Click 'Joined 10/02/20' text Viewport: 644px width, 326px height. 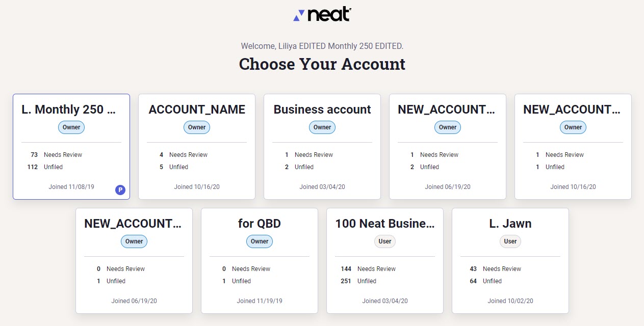(x=510, y=301)
